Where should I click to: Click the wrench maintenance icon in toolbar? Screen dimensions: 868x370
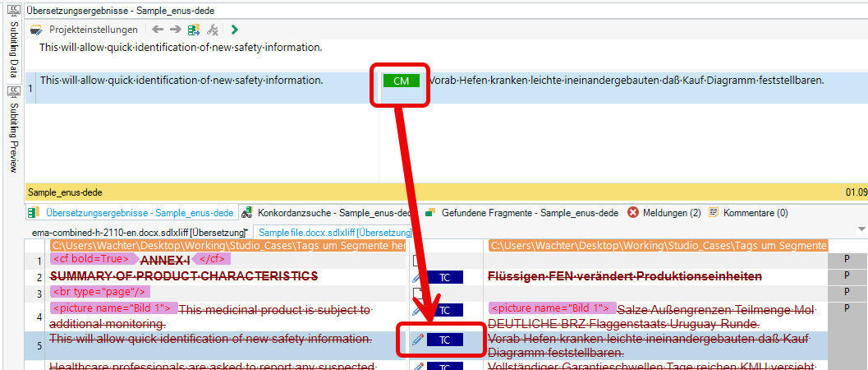(x=213, y=30)
